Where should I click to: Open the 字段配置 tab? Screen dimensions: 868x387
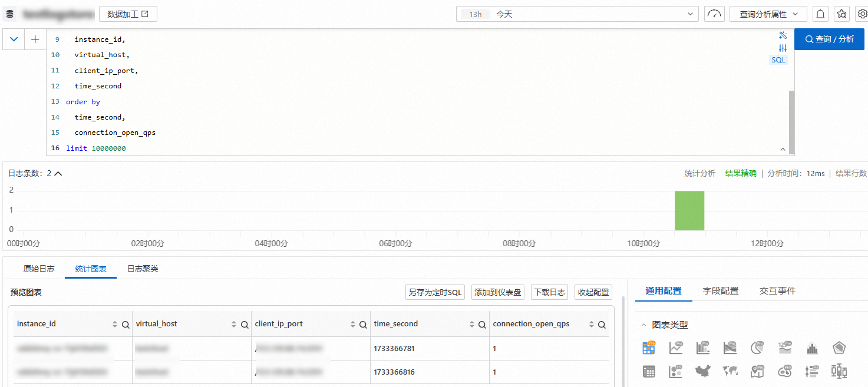[721, 291]
